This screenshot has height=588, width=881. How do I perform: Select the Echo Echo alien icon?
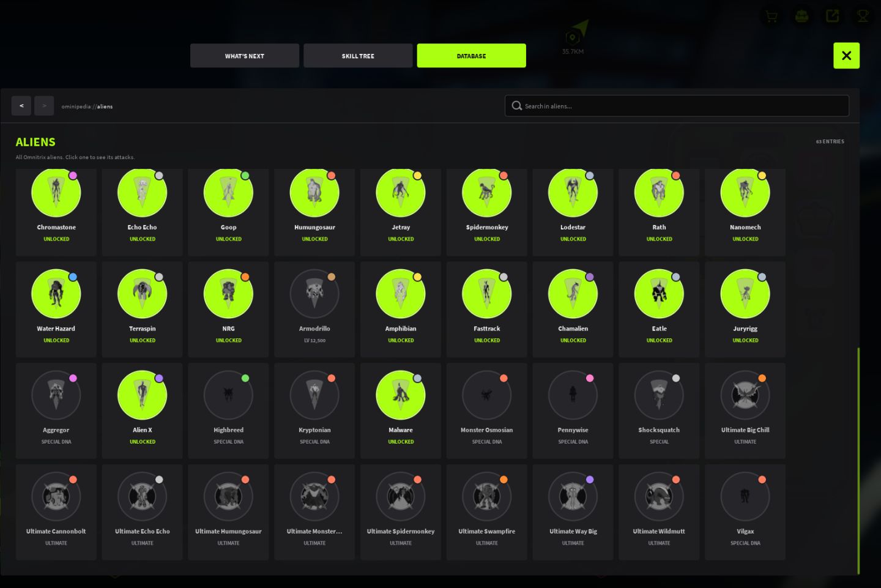[142, 192]
